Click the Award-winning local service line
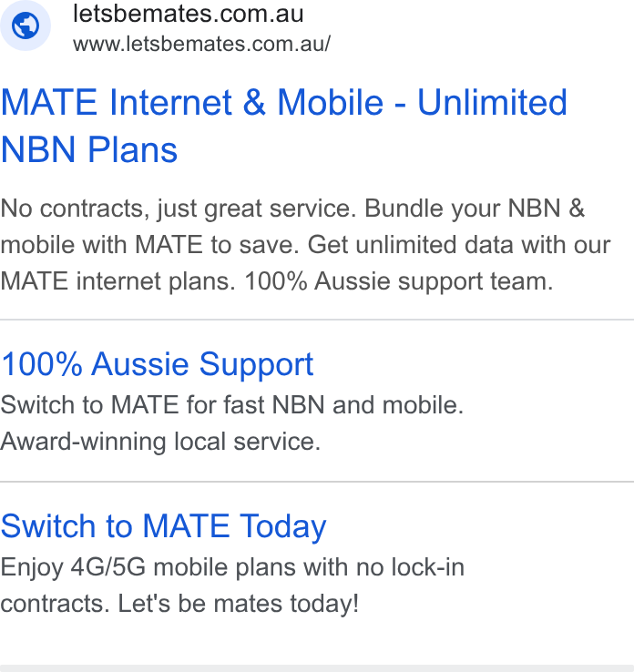 160,442
